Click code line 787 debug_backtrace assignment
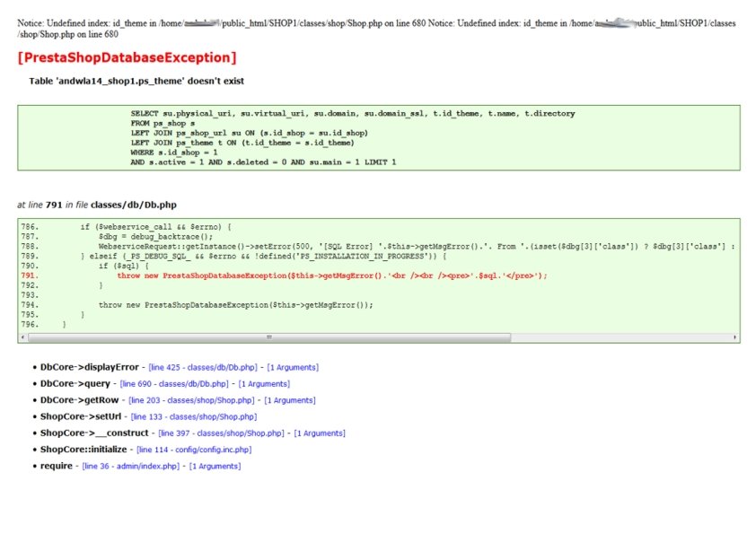The image size is (756, 534). (155, 237)
